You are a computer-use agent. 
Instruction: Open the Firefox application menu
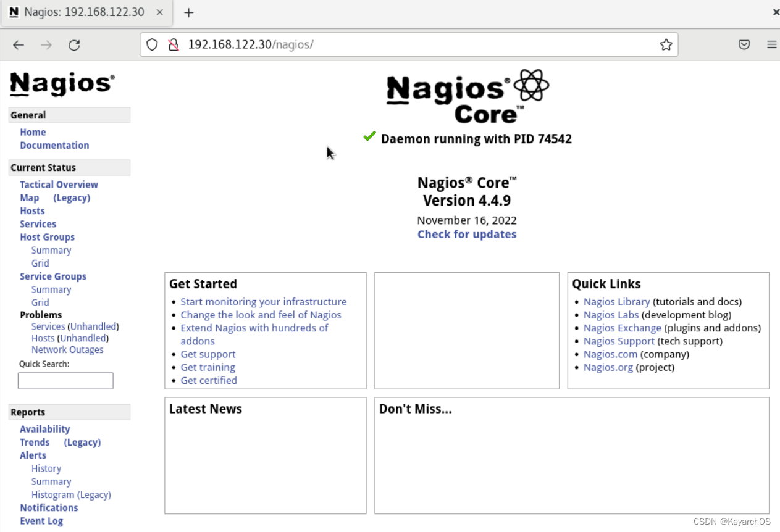click(x=771, y=44)
